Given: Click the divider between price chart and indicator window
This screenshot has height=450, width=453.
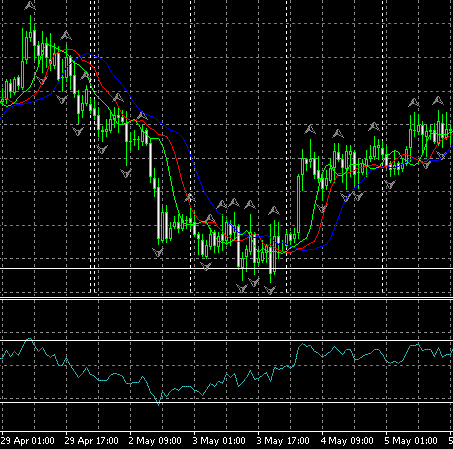Looking at the screenshot, I should [226, 299].
